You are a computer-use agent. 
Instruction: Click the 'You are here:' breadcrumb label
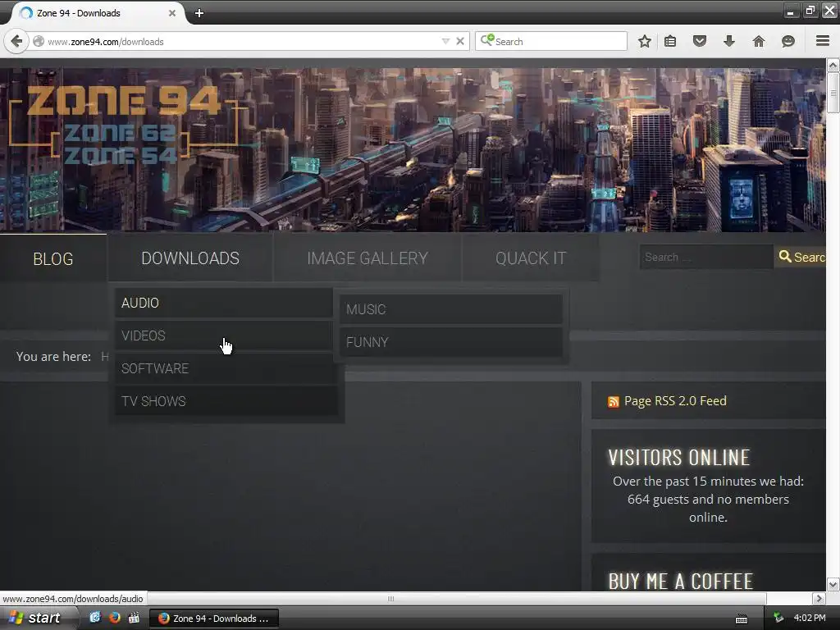(53, 356)
